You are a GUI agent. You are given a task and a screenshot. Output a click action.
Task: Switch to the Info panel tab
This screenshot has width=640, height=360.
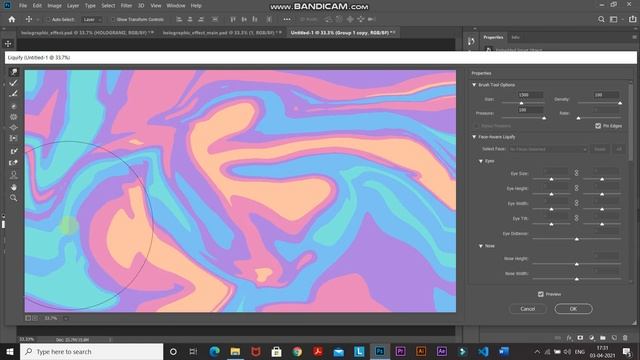516,37
